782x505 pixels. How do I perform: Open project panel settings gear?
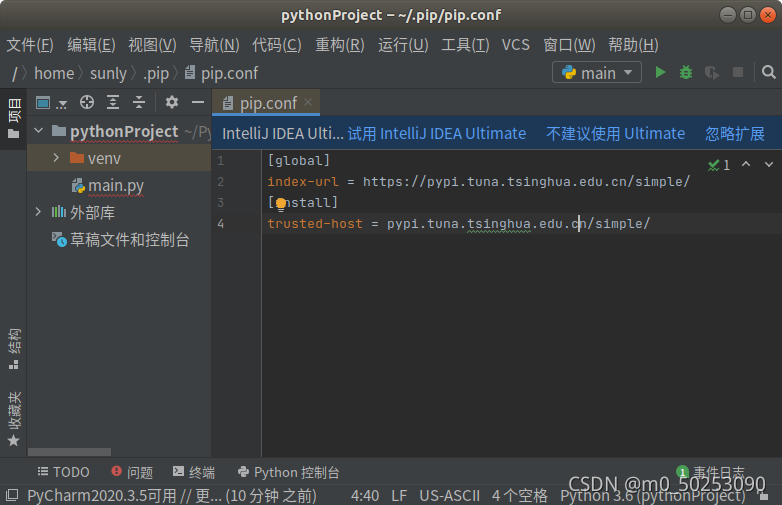coord(172,102)
